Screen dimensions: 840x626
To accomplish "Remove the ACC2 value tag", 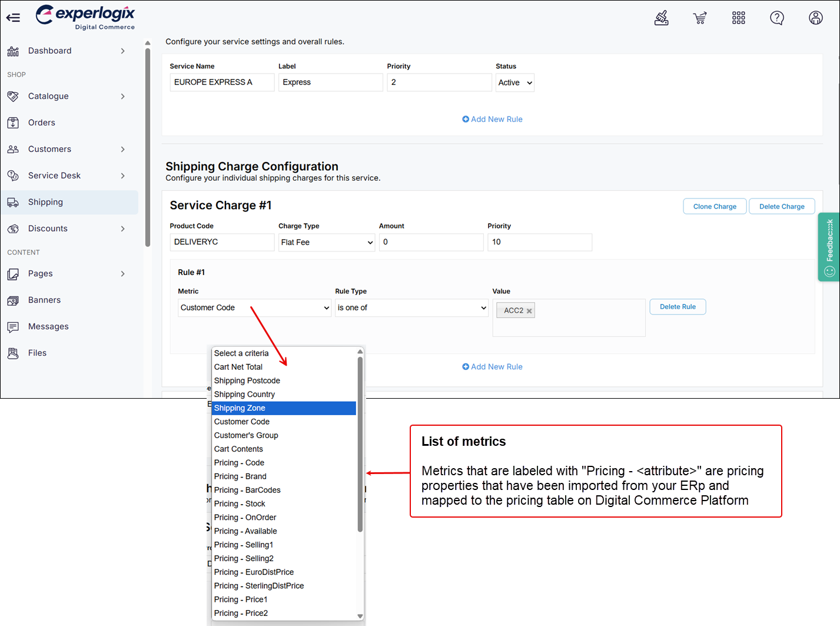I will (x=529, y=311).
